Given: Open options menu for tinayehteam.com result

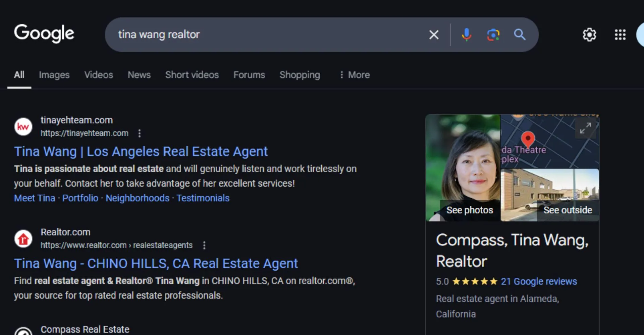Looking at the screenshot, I should (x=140, y=133).
